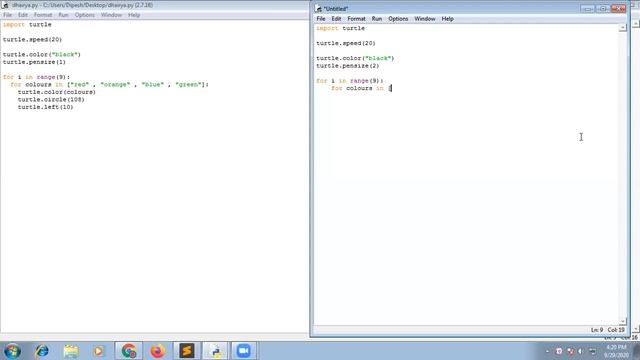Open Format menu in Untitled window
Image resolution: width=640 pixels, height=360 pixels.
click(x=356, y=19)
